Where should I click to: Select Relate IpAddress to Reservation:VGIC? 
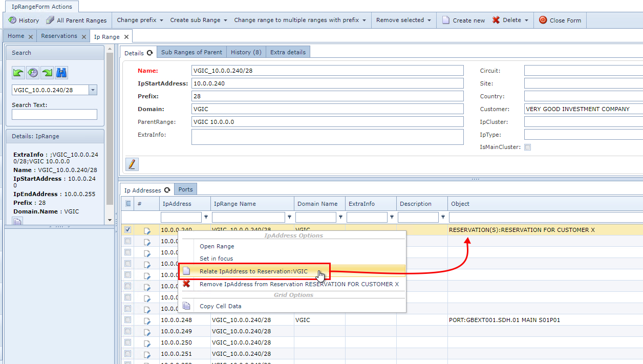253,271
